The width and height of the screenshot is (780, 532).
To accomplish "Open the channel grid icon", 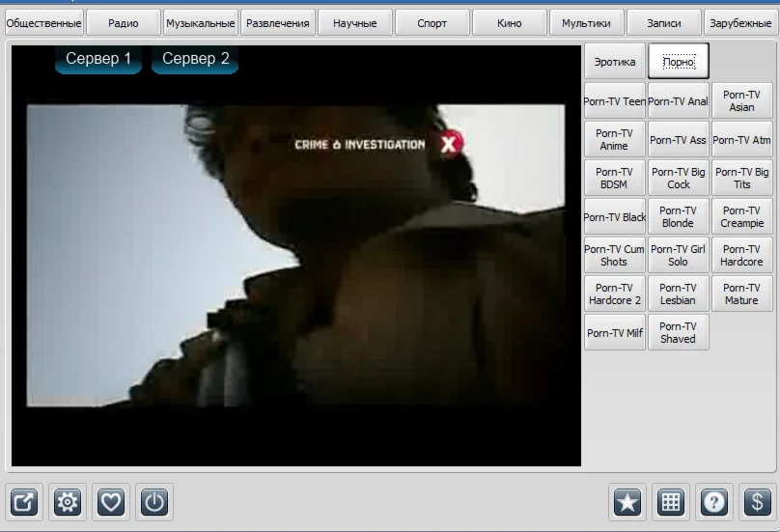I will (671, 502).
